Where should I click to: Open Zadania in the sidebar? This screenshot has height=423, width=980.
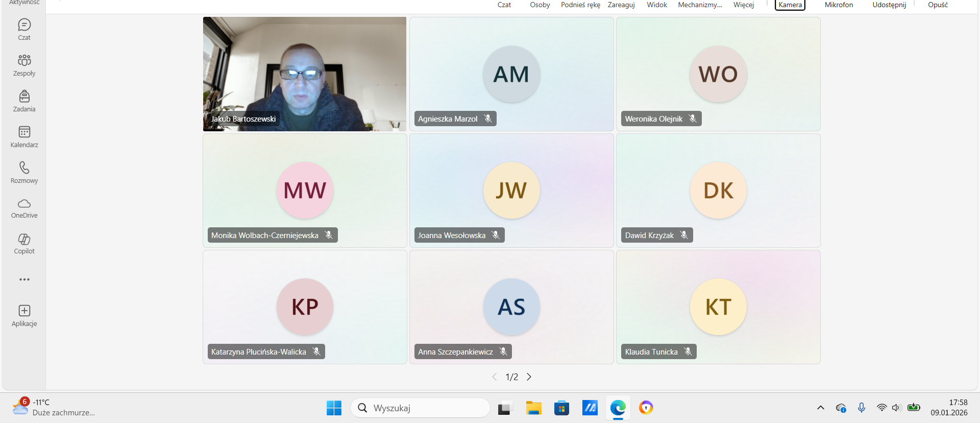click(x=24, y=101)
